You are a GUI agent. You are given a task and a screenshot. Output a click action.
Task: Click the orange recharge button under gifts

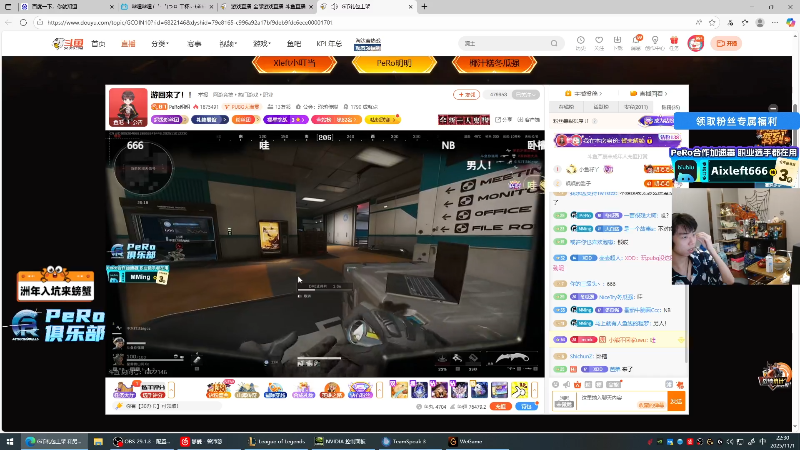(501, 406)
